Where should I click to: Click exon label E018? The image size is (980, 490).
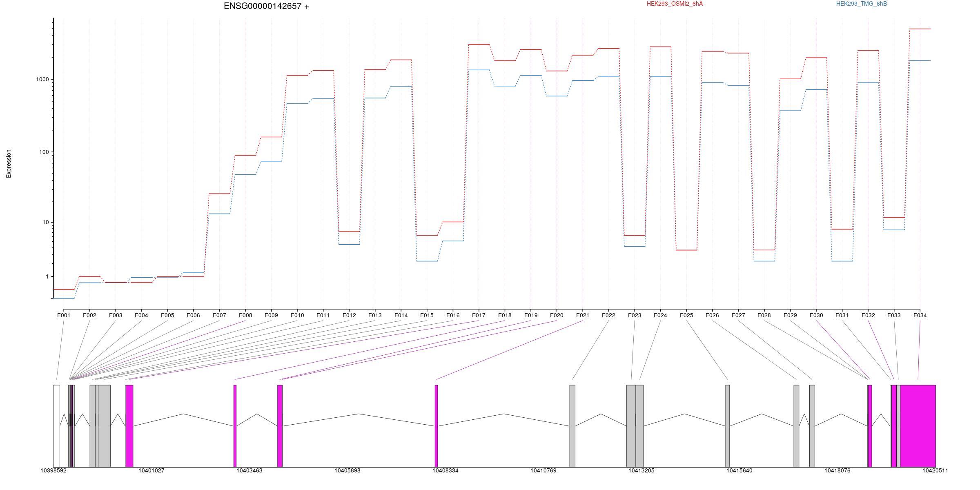tap(505, 315)
